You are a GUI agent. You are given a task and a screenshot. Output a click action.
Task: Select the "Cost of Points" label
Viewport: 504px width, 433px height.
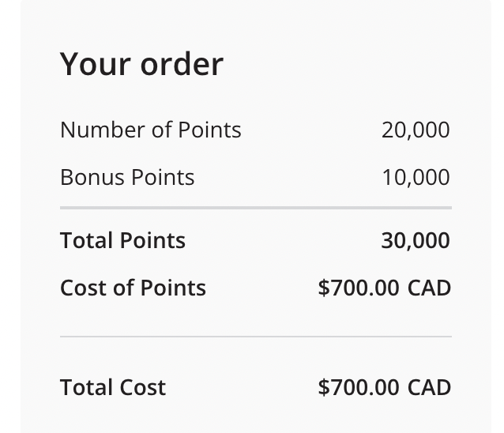point(133,288)
